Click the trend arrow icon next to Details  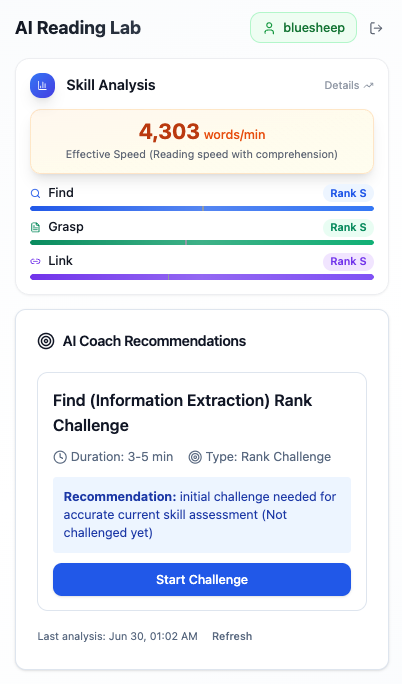click(369, 86)
